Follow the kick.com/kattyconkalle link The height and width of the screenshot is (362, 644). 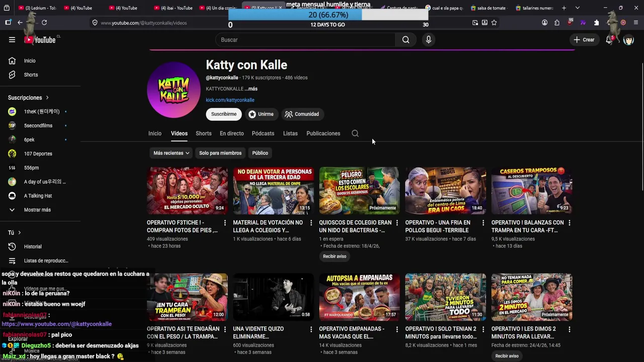coord(230,100)
